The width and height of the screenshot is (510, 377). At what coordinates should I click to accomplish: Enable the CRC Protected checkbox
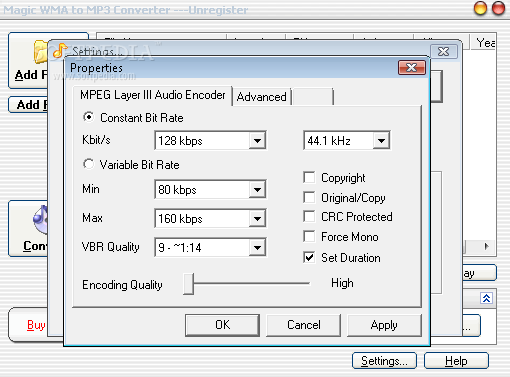click(309, 217)
